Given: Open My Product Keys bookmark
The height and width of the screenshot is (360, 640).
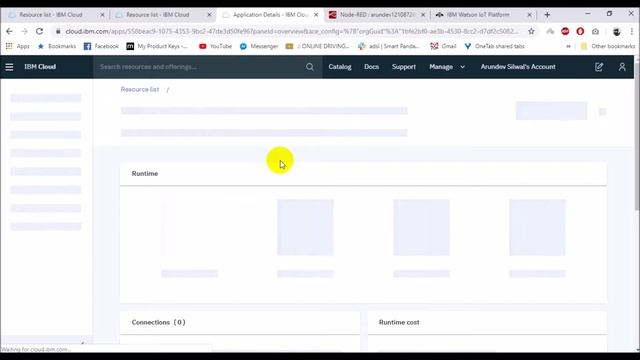Looking at the screenshot, I should pos(157,46).
